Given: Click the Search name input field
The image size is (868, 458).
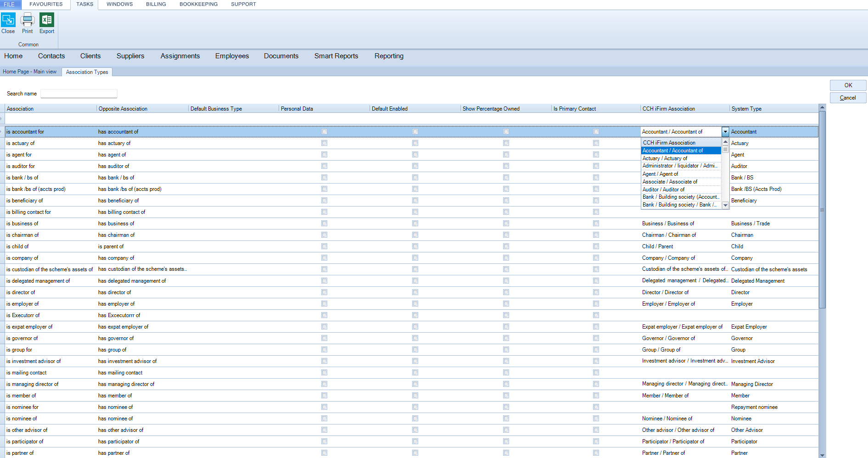Looking at the screenshot, I should coord(79,94).
